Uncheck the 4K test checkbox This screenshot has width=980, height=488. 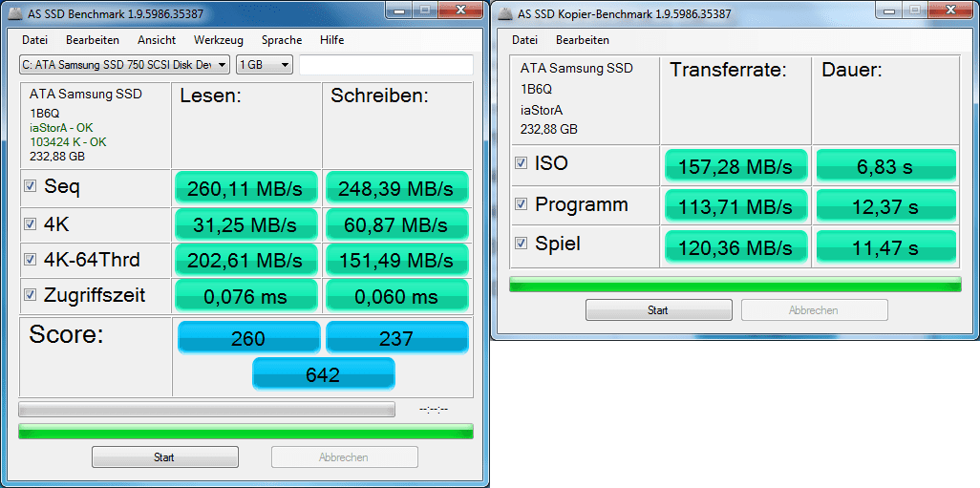(x=29, y=223)
